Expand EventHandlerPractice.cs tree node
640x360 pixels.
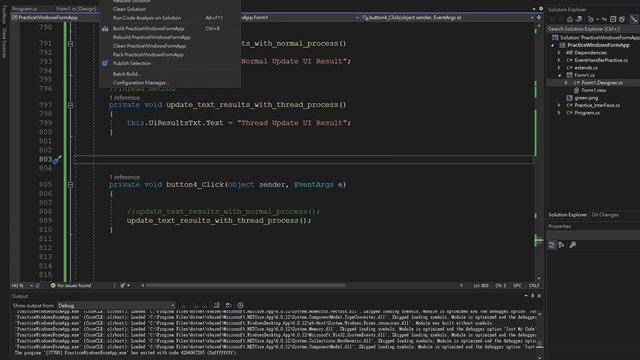tap(559, 60)
